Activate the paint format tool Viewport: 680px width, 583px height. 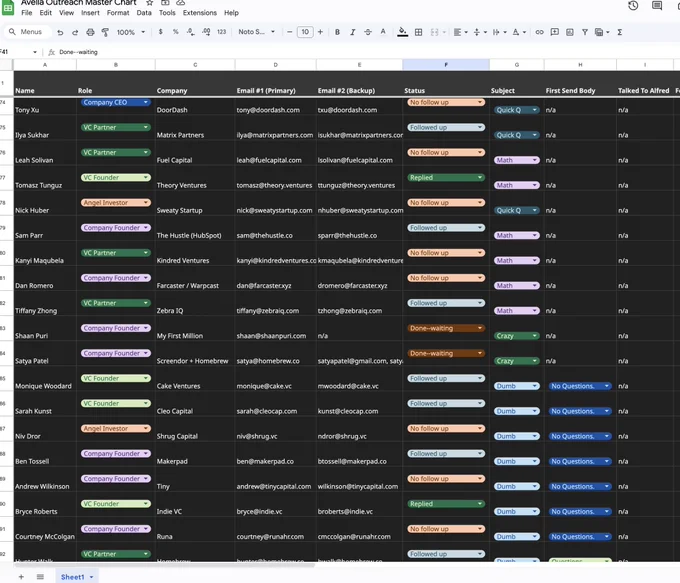pyautogui.click(x=105, y=32)
